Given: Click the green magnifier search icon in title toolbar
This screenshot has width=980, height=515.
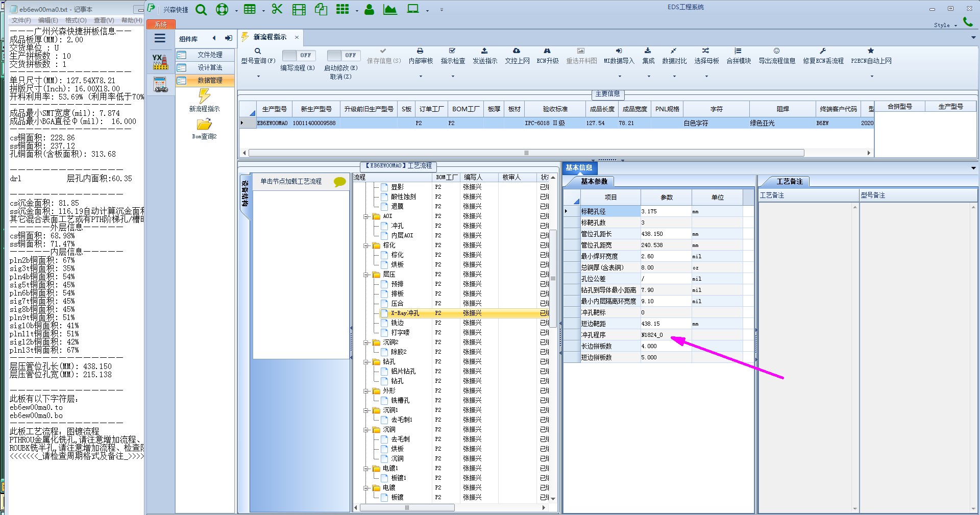Looking at the screenshot, I should click(201, 10).
